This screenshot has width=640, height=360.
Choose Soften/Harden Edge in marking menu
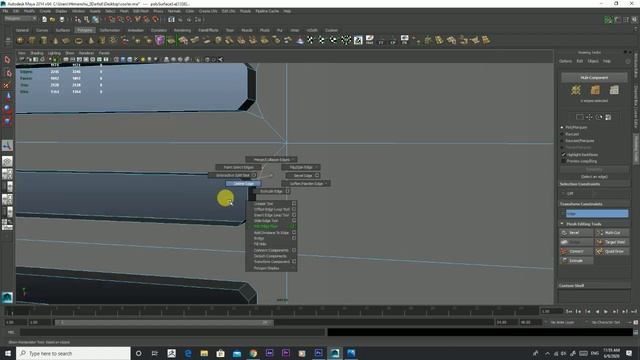click(x=306, y=184)
